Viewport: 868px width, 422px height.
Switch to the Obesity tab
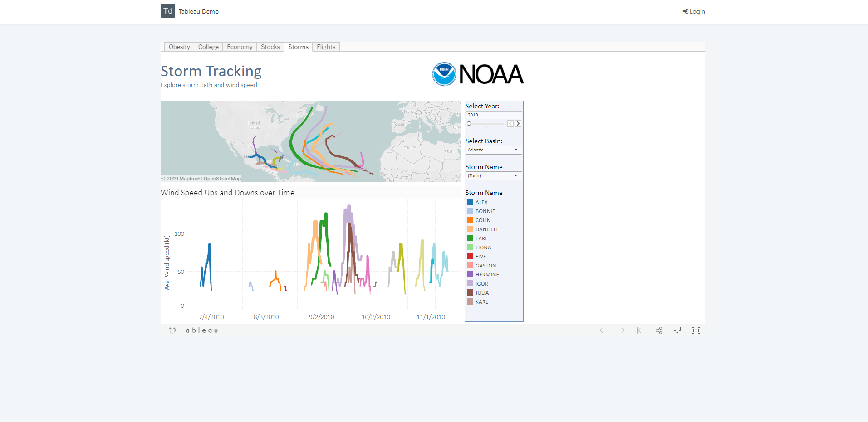tap(179, 47)
